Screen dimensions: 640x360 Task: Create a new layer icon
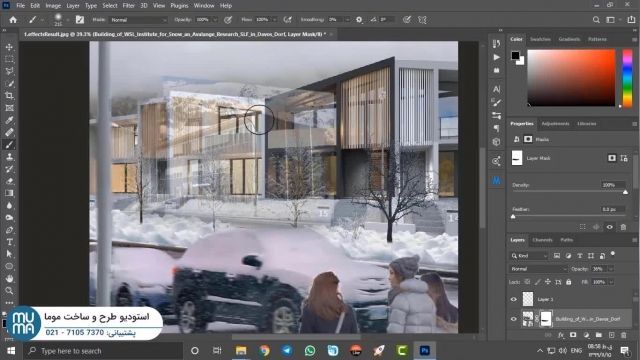tap(611, 335)
